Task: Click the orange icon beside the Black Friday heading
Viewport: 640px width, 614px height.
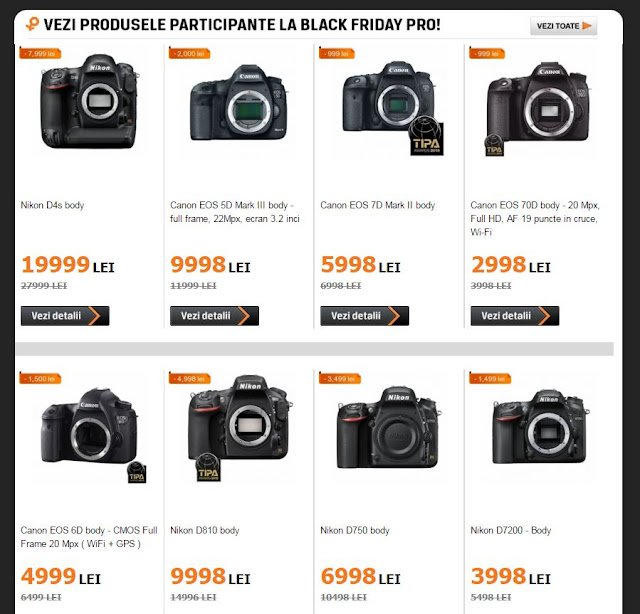Action: pos(32,24)
